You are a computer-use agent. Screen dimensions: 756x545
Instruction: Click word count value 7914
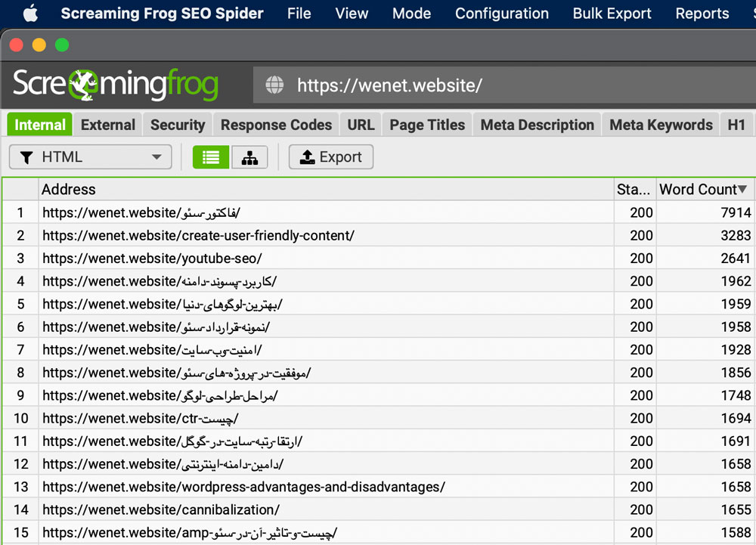[x=736, y=212]
